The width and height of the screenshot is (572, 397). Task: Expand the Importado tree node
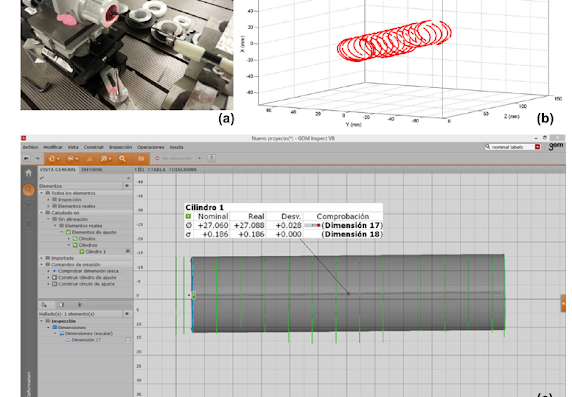pos(42,258)
